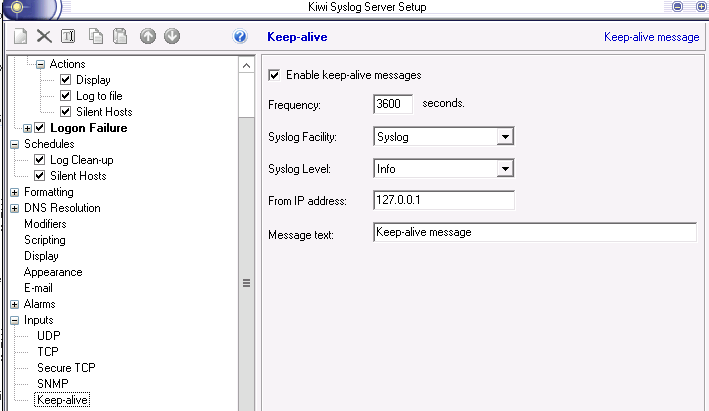Minimize the Kiwi Syslog Server Setup window
This screenshot has height=411, width=709.
[x=677, y=6]
